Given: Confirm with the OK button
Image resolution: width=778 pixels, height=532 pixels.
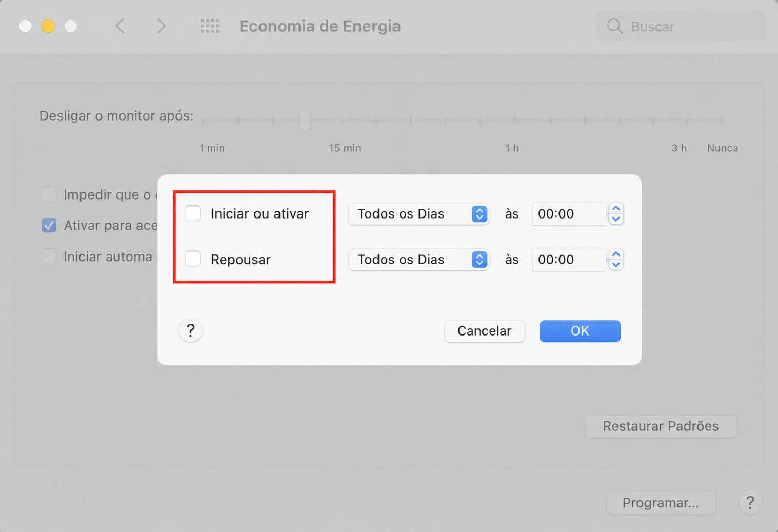Looking at the screenshot, I should pos(580,331).
